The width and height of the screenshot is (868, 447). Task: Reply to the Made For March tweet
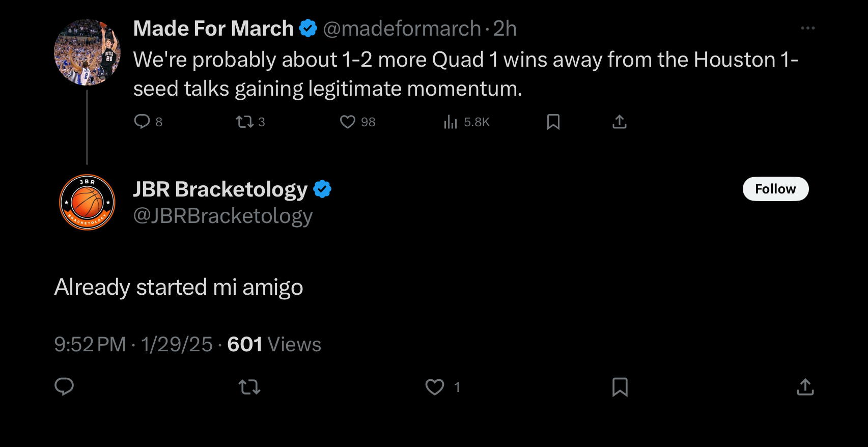click(142, 122)
